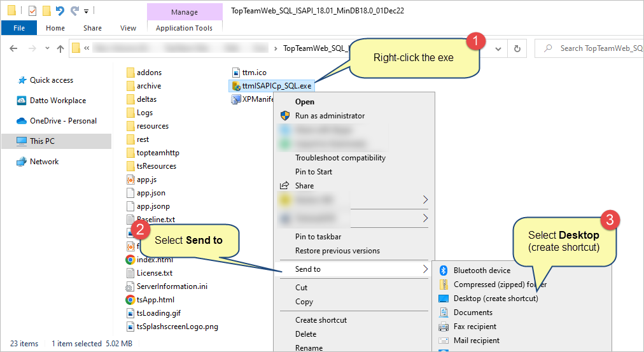Choose Pin to Start menu entry
Image resolution: width=644 pixels, height=352 pixels.
point(313,172)
